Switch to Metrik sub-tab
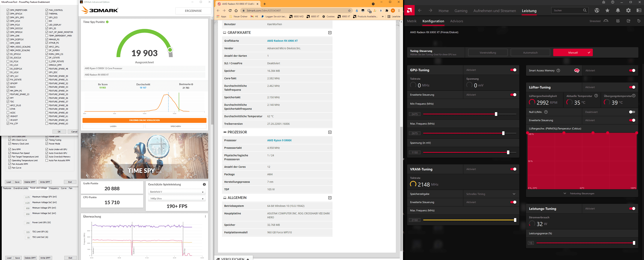The height and width of the screenshot is (260, 644). tap(411, 21)
